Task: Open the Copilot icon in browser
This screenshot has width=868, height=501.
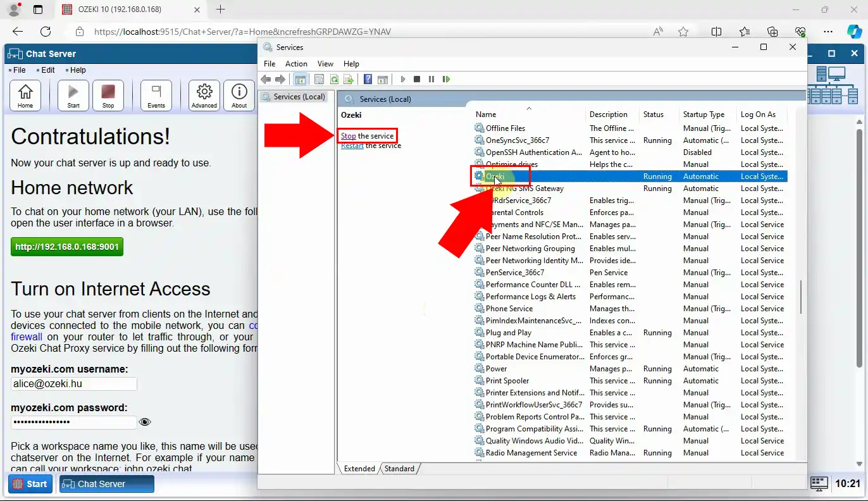Action: tap(855, 32)
